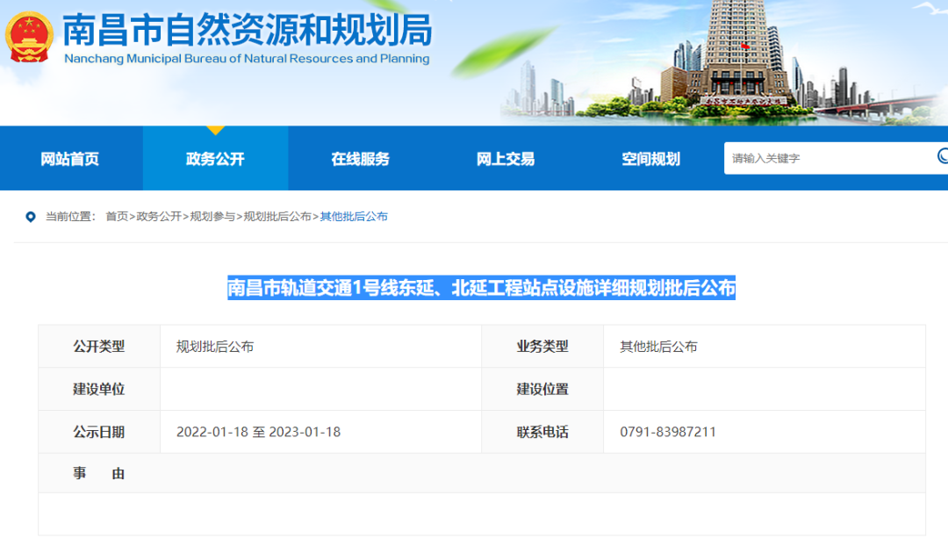Click 首页 in the breadcrumb trail
The width and height of the screenshot is (948, 560).
117,217
